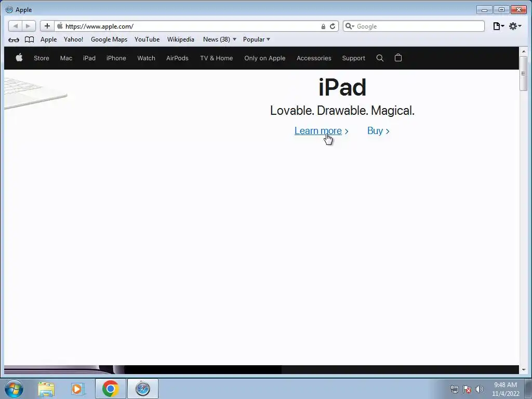
Task: Select iPhone in Apple navigation
Action: tap(116, 58)
